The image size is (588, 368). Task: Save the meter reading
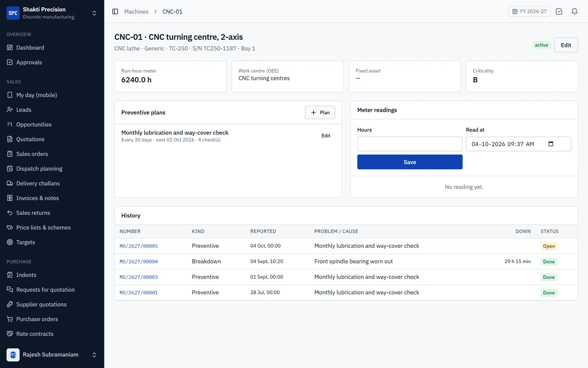click(x=410, y=162)
